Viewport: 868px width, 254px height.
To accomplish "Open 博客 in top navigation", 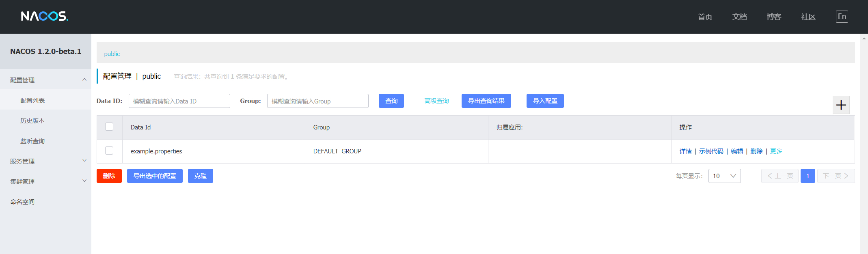I will click(x=774, y=17).
